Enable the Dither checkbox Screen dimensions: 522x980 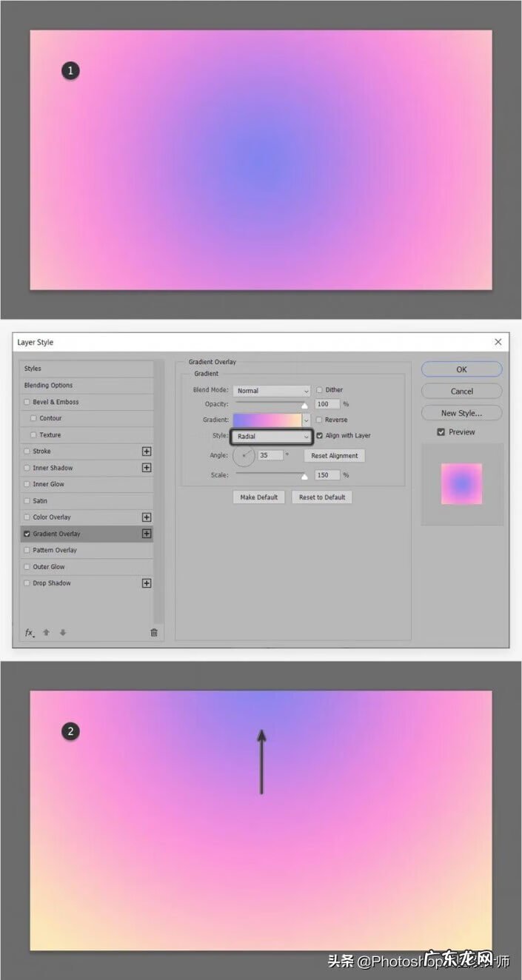click(x=320, y=390)
